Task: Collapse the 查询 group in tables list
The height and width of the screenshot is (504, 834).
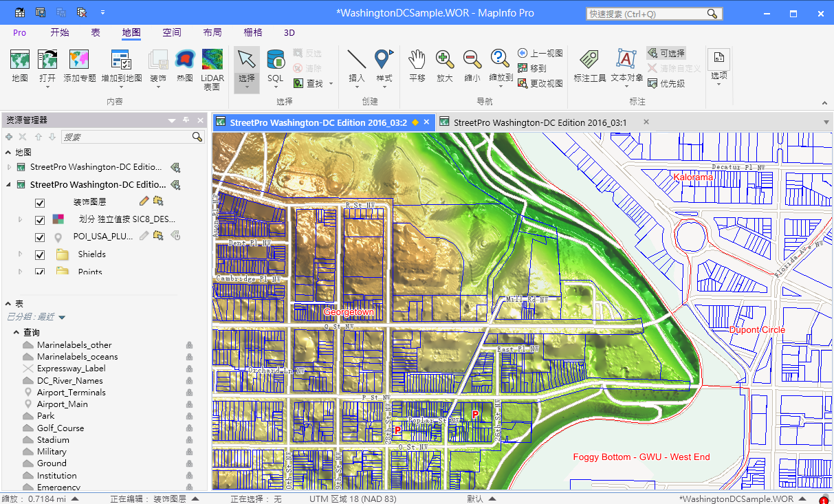Action: tap(16, 333)
